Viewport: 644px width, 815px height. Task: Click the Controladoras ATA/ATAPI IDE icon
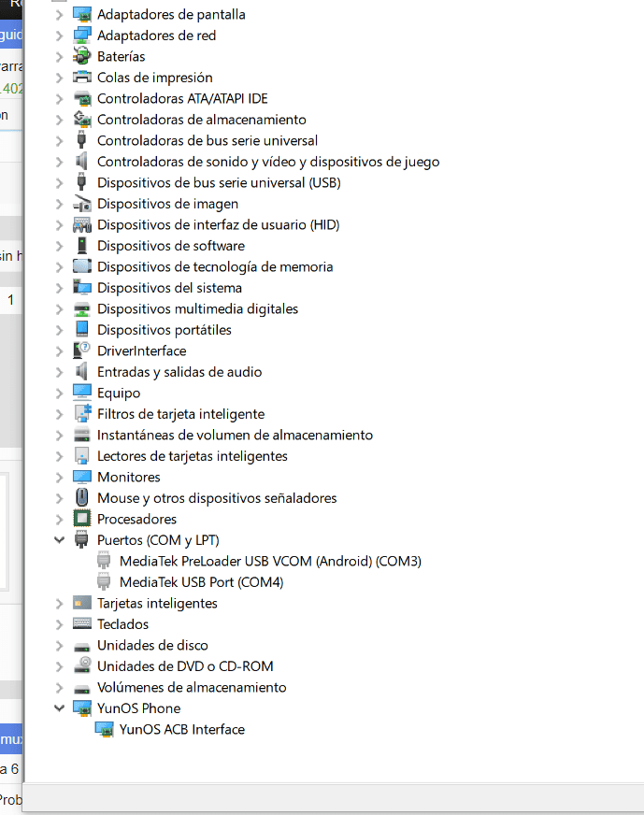pyautogui.click(x=81, y=98)
